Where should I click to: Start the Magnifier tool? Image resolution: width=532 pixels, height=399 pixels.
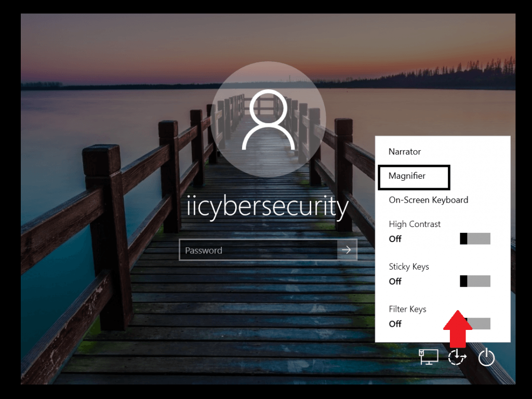(x=407, y=176)
